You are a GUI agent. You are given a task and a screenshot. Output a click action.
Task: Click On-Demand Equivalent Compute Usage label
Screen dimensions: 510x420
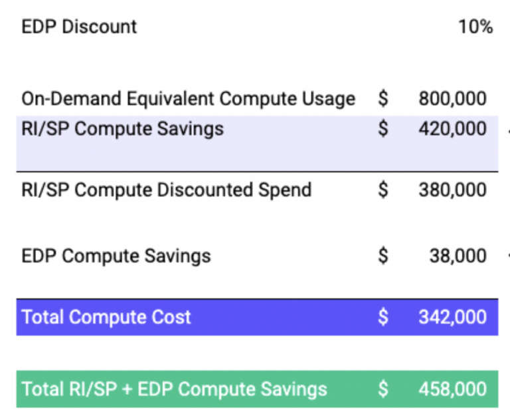pos(188,99)
